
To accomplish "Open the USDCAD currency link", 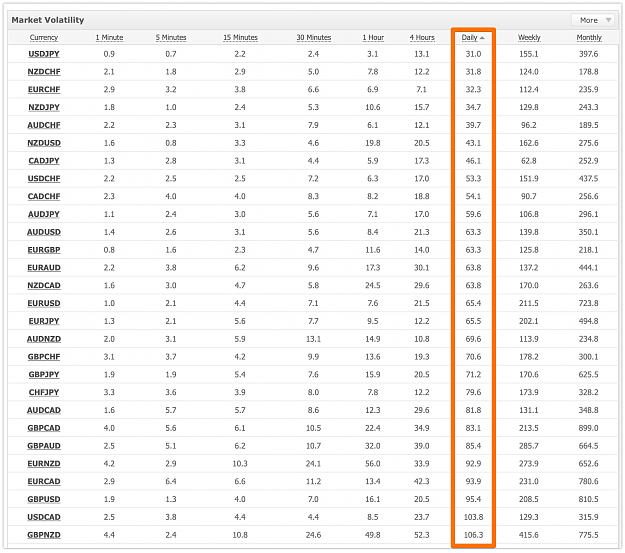I will (x=44, y=517).
